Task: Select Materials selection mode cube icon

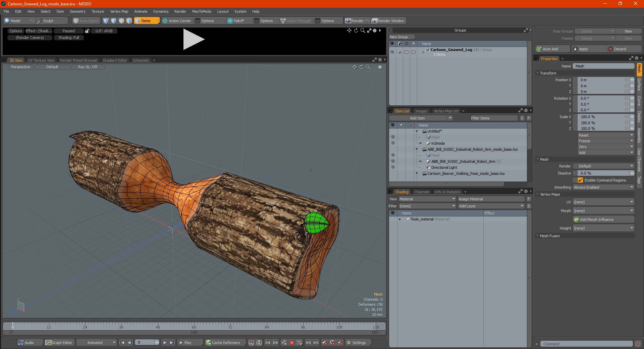Action: (129, 21)
